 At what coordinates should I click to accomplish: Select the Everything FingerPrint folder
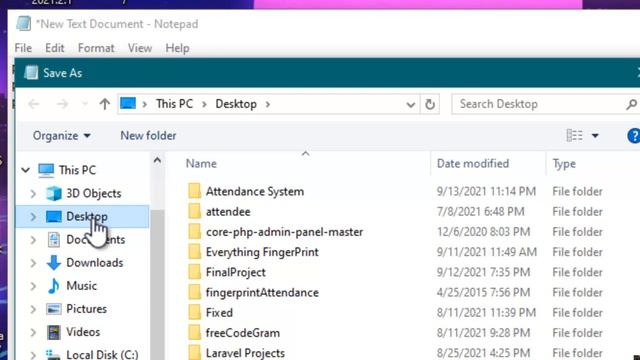pyautogui.click(x=262, y=252)
